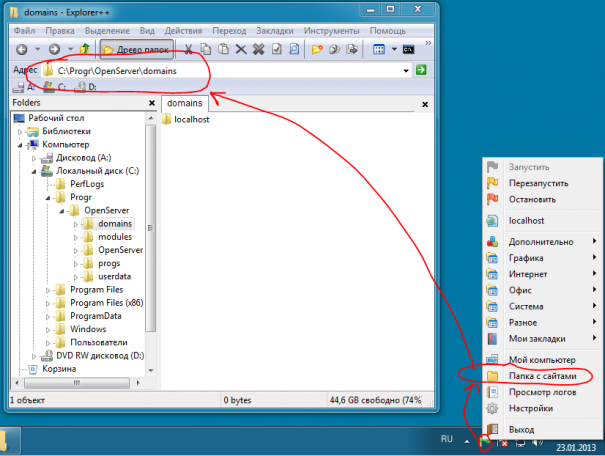Open the localhost folder in file list
The height and width of the screenshot is (456, 605).
point(186,120)
